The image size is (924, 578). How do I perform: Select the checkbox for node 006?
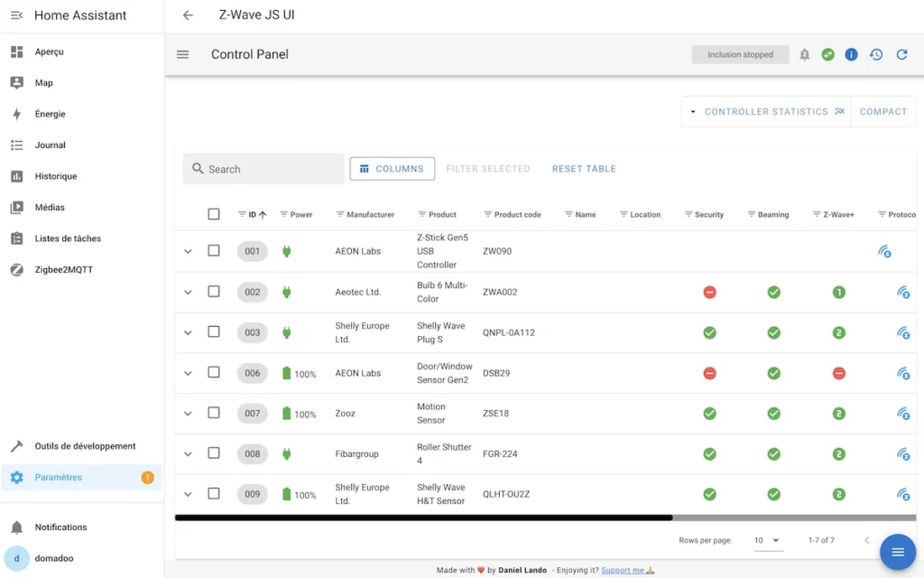[214, 372]
